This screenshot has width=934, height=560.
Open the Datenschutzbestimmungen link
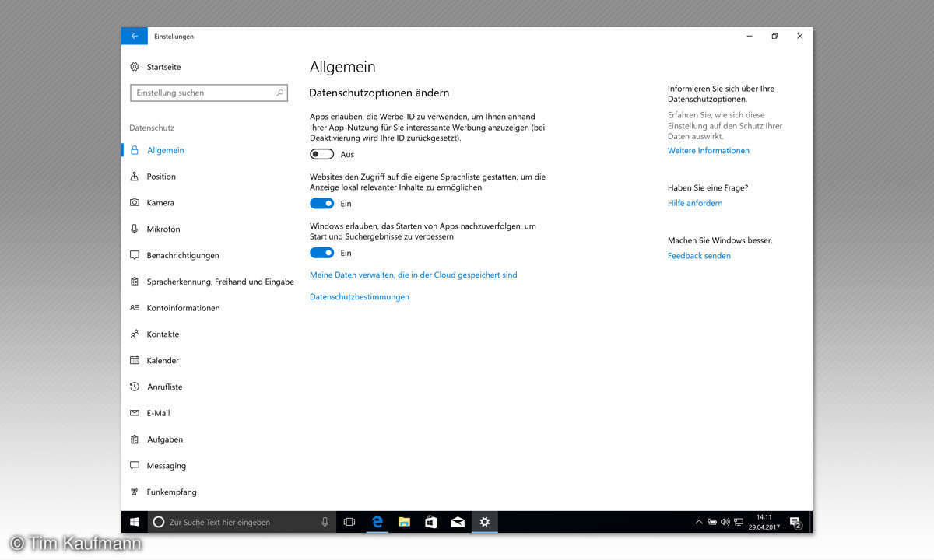tap(360, 296)
